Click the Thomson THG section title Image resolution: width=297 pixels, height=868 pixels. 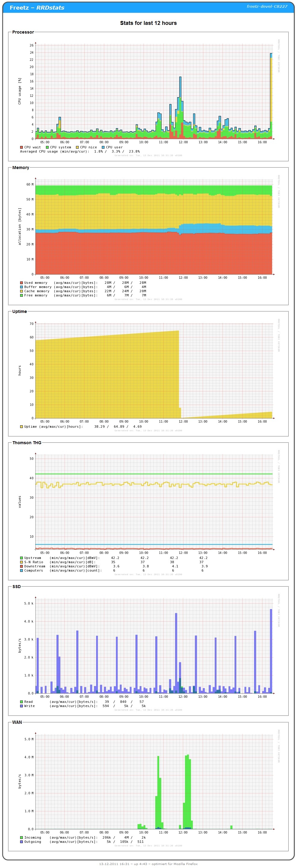(27, 443)
